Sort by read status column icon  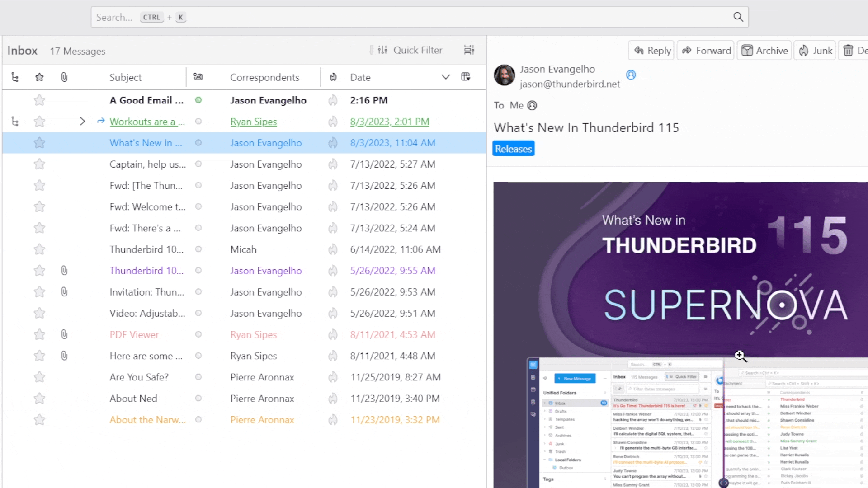tap(198, 77)
